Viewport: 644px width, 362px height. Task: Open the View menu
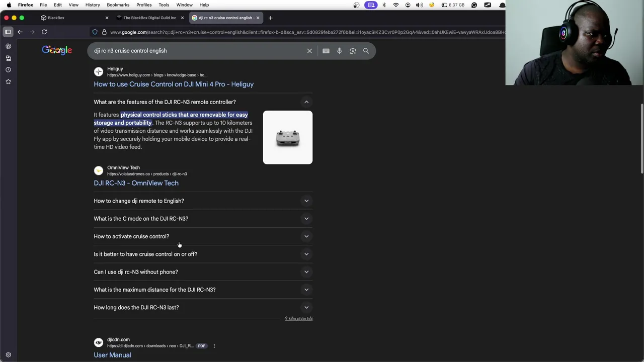tap(73, 5)
